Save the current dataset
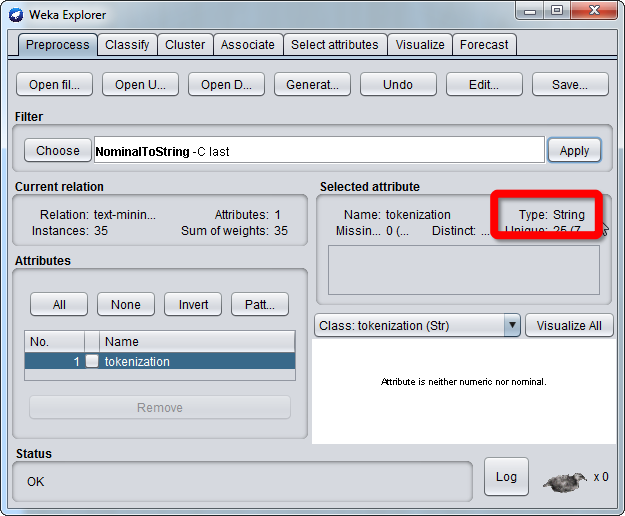This screenshot has height=516, width=625. [570, 84]
